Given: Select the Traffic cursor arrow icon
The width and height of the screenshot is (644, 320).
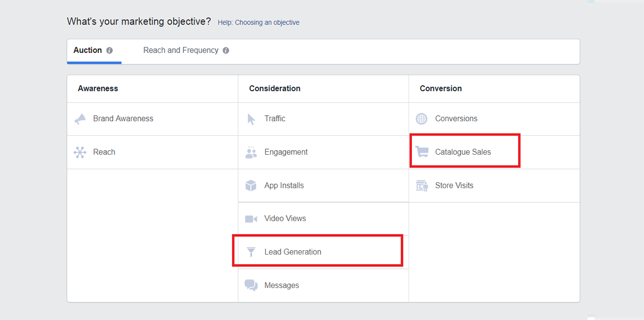Looking at the screenshot, I should (251, 119).
